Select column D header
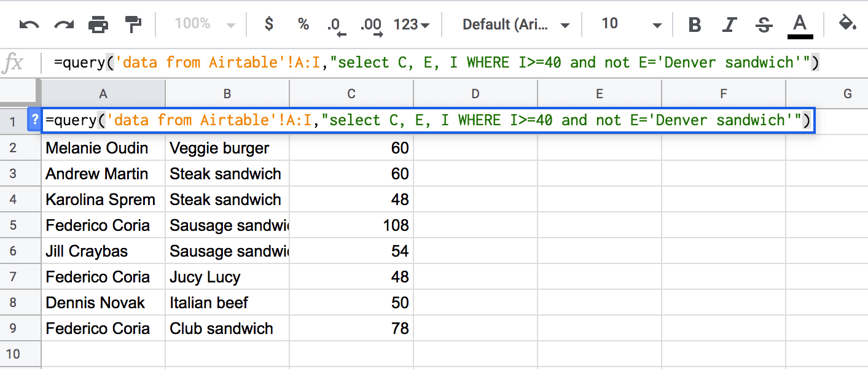This screenshot has height=369, width=868. click(x=475, y=93)
